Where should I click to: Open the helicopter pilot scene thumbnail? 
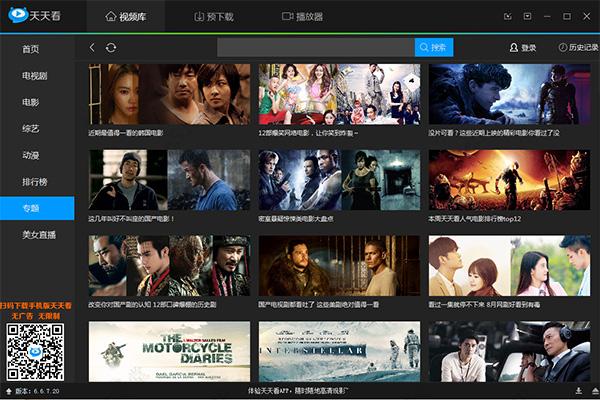click(509, 351)
